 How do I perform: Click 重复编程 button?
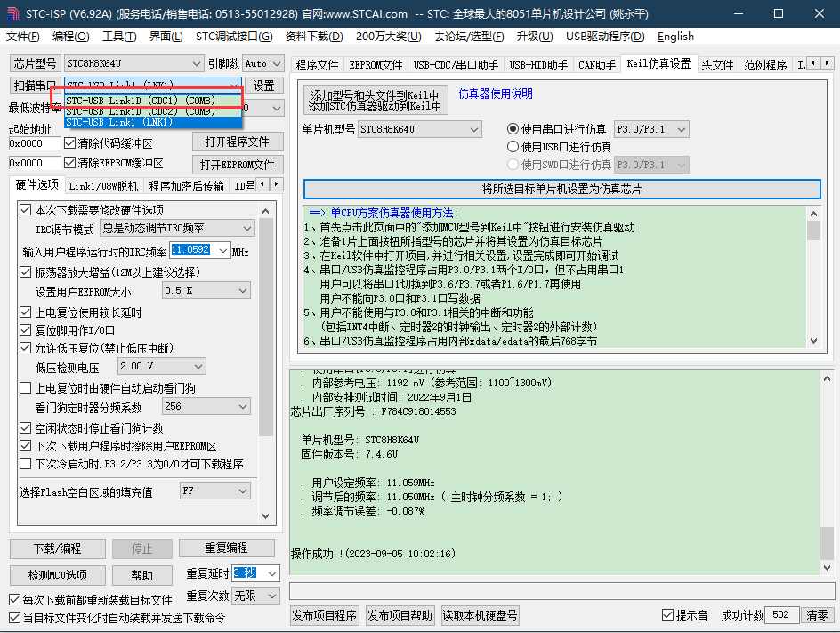coord(227,548)
